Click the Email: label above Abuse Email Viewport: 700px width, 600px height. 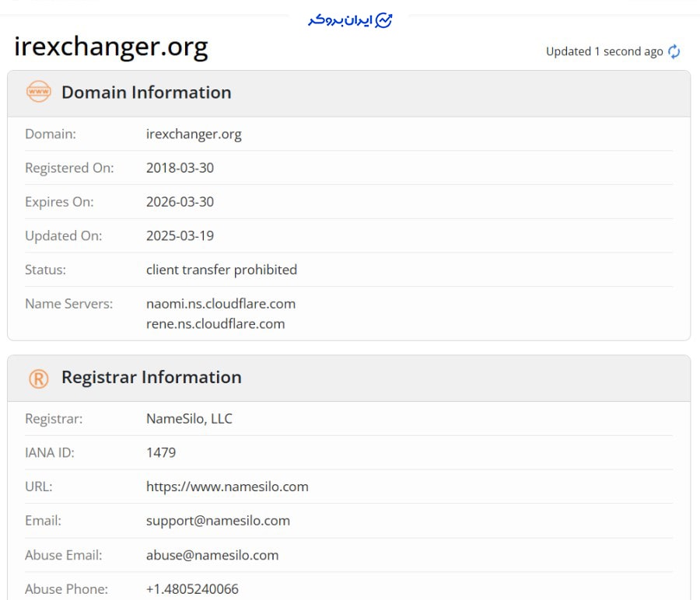[x=43, y=521]
